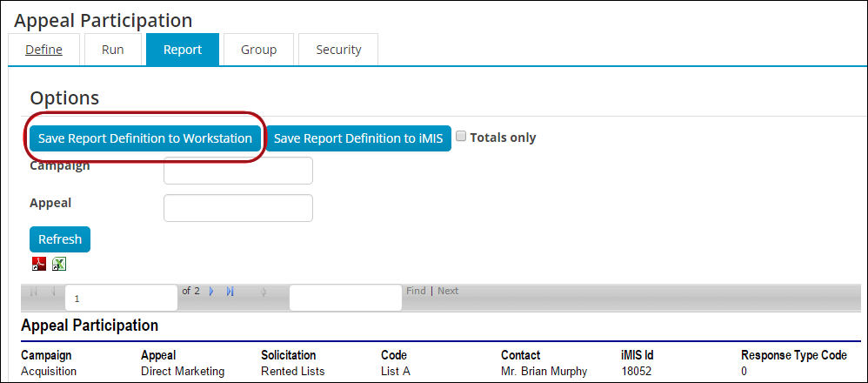This screenshot has height=383, width=868.
Task: Click the find text search box
Action: (x=345, y=299)
